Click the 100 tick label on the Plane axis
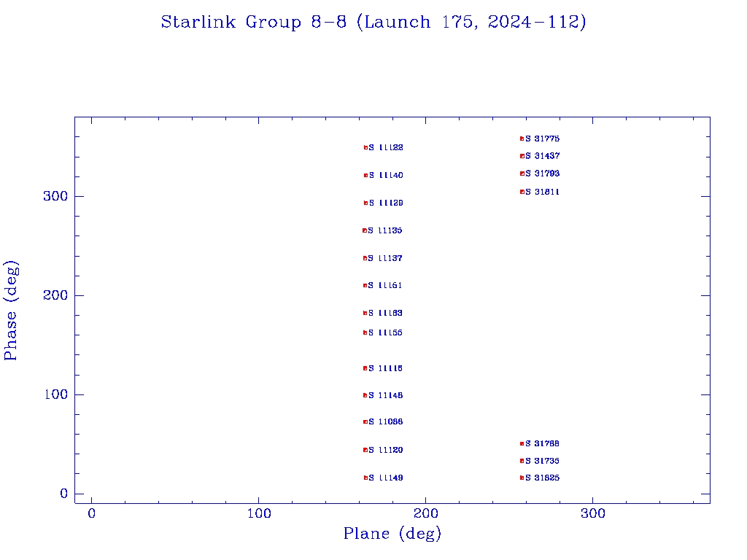Image resolution: width=747 pixels, height=560 pixels. (259, 513)
